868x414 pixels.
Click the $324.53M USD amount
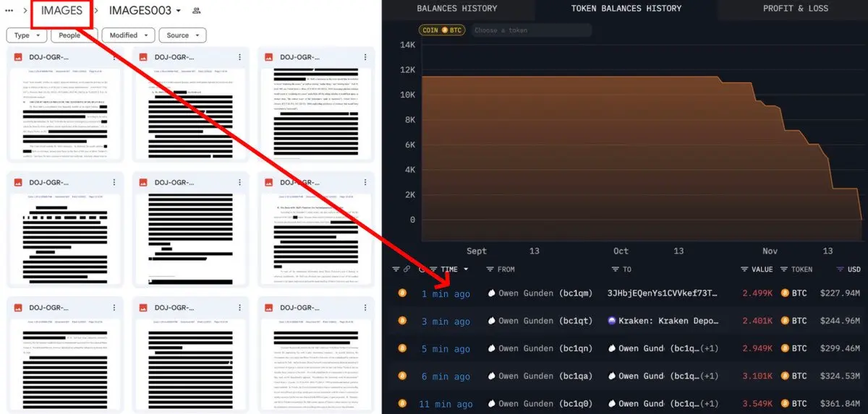pos(841,376)
